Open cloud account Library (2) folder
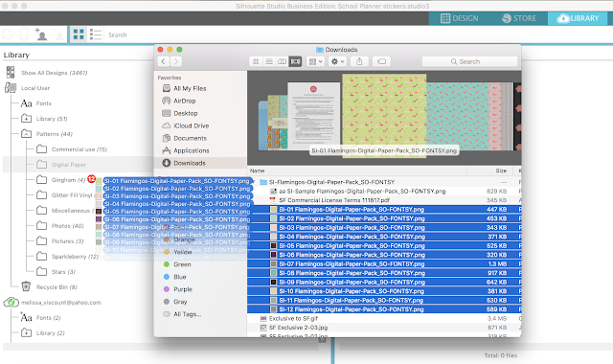Screen dimensions: 613x364 (50, 332)
